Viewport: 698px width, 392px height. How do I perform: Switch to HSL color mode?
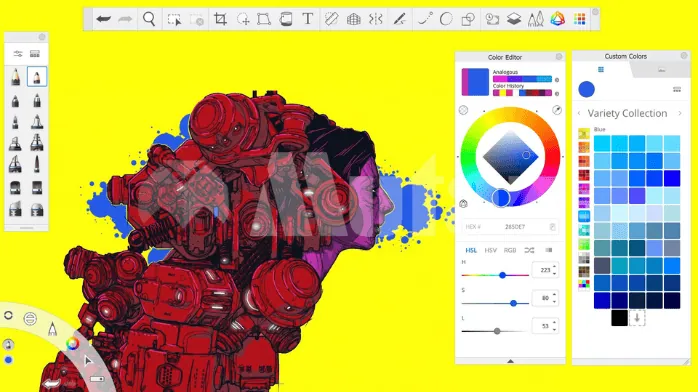tap(471, 251)
